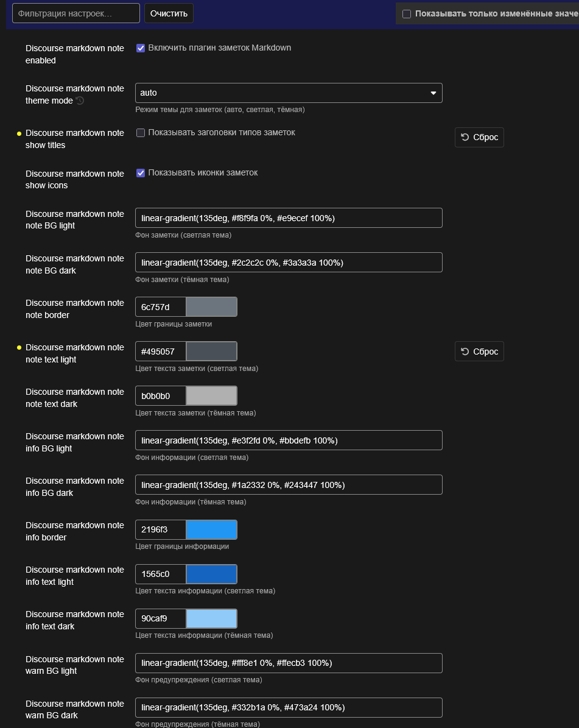Image resolution: width=579 pixels, height=728 pixels.
Task: Click the note text dark hex field b0b0b0
Action: tap(161, 396)
